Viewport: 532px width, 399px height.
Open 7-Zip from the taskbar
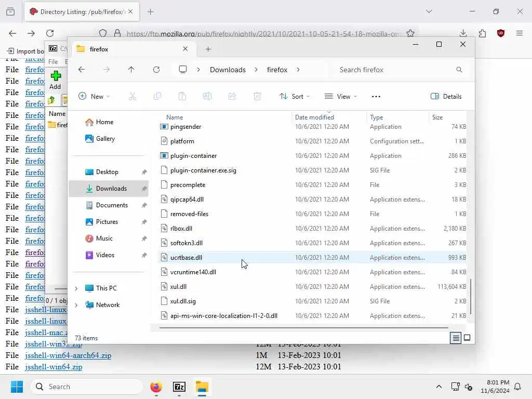(x=179, y=387)
